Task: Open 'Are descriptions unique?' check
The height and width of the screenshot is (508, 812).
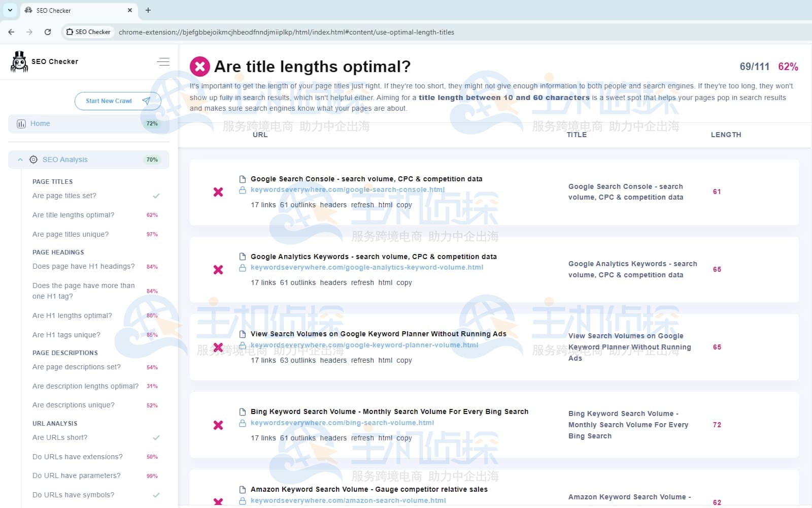Action: coord(74,405)
